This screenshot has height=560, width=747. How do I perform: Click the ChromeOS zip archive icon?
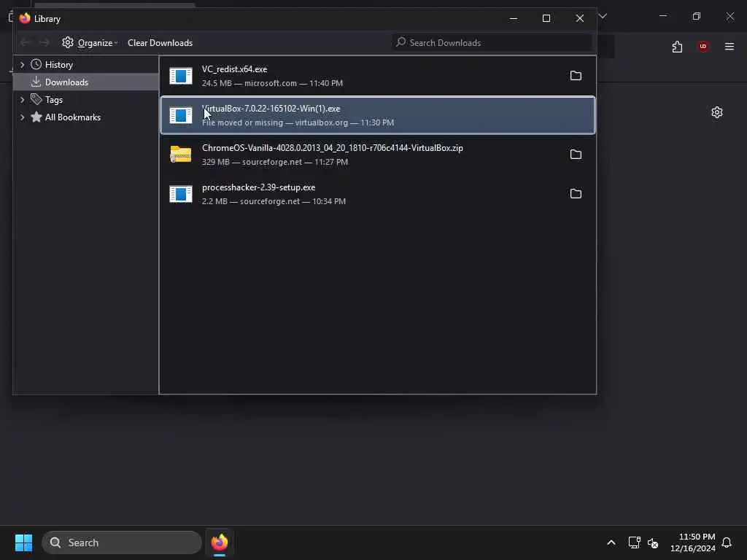coord(181,155)
